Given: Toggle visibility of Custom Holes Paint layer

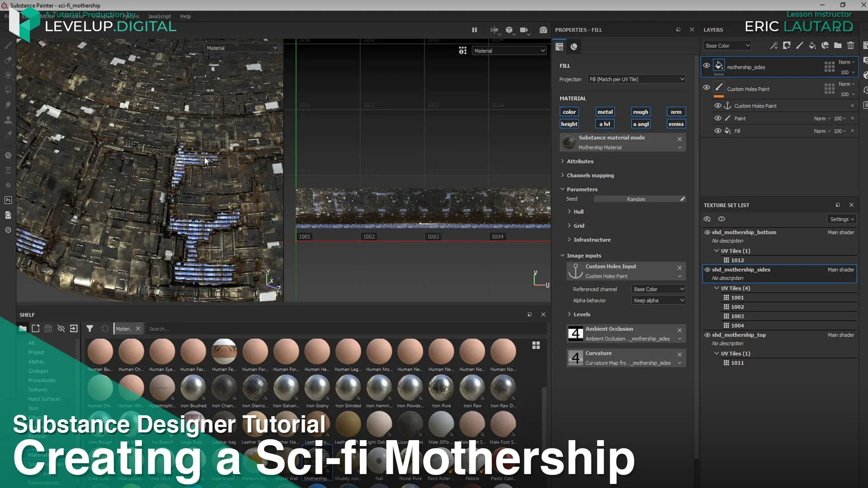Looking at the screenshot, I should pos(707,88).
